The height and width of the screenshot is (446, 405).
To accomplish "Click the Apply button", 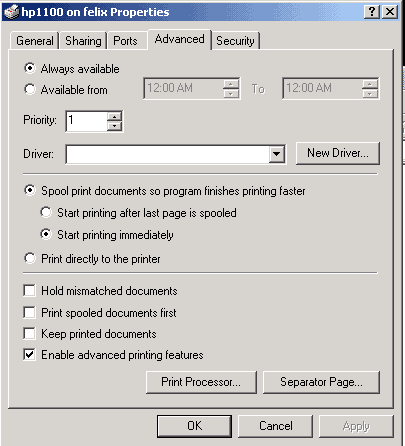I will 356,426.
